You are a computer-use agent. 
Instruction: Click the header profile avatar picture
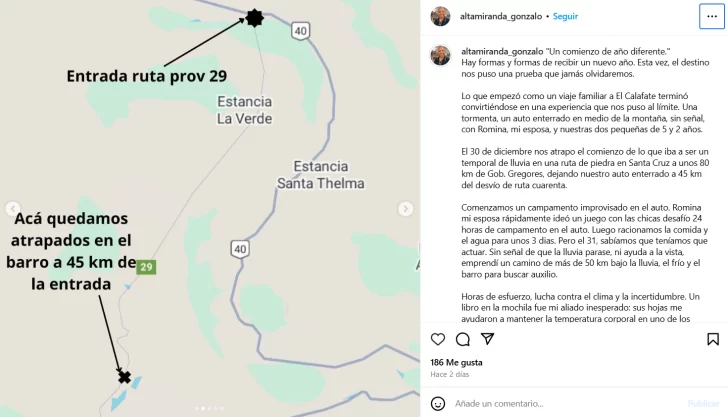tap(440, 16)
